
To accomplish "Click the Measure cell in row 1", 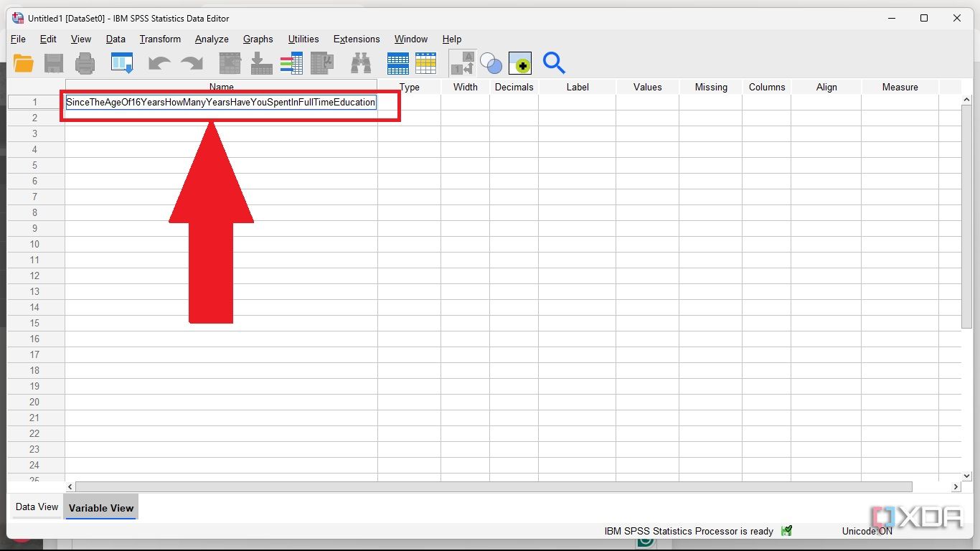I will click(900, 103).
